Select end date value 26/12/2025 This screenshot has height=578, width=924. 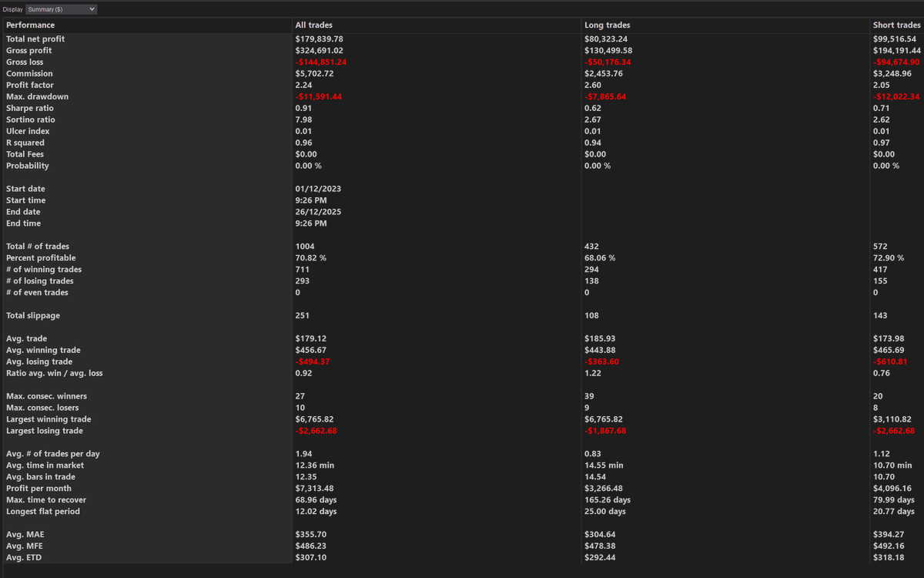pos(318,212)
